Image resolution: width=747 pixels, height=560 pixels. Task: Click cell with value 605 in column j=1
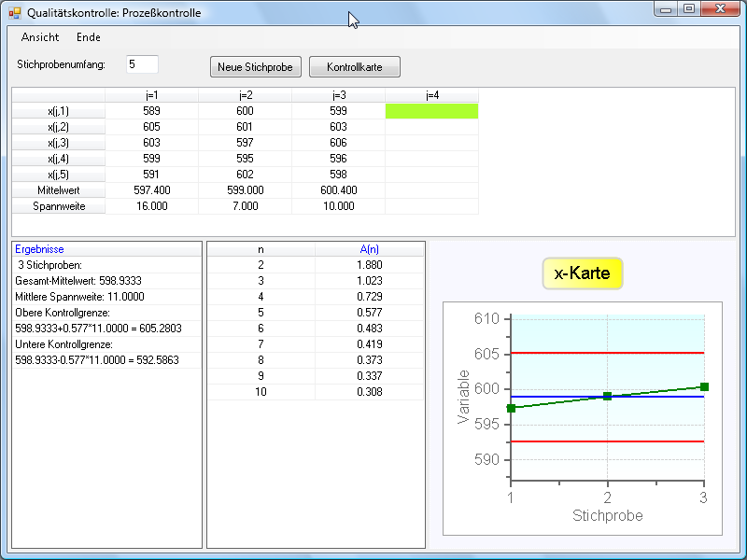pyautogui.click(x=151, y=127)
